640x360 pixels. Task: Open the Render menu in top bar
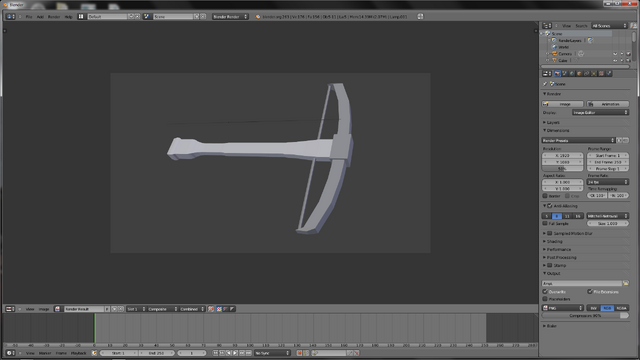[54, 17]
